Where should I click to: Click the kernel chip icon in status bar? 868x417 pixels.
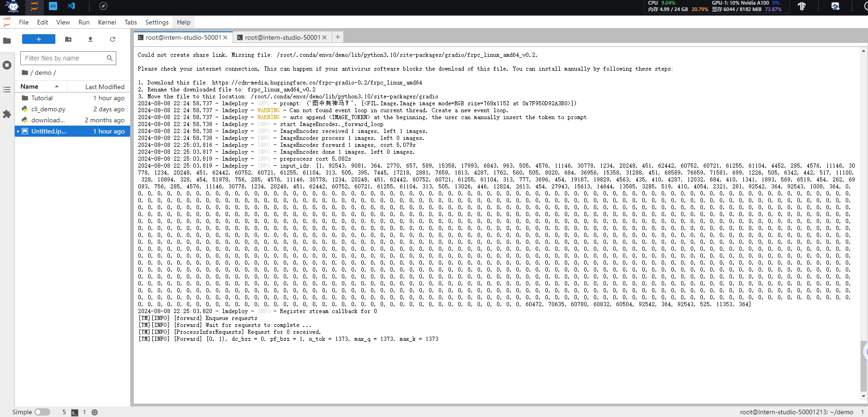[95, 412]
